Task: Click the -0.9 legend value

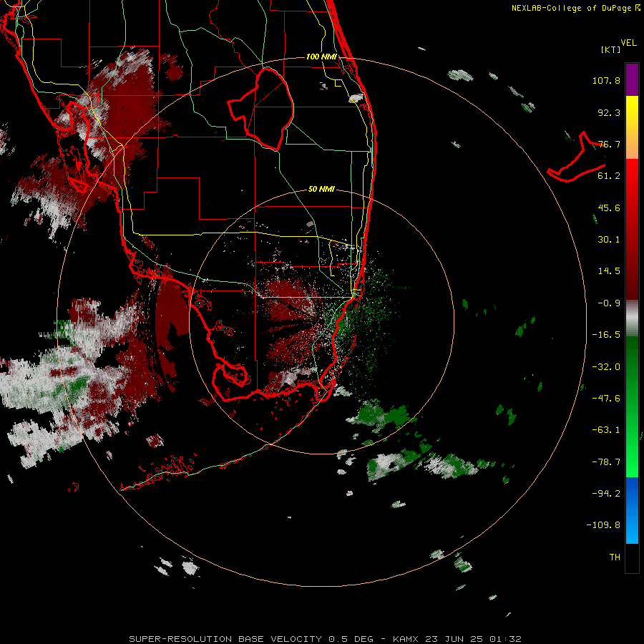Action: point(609,303)
